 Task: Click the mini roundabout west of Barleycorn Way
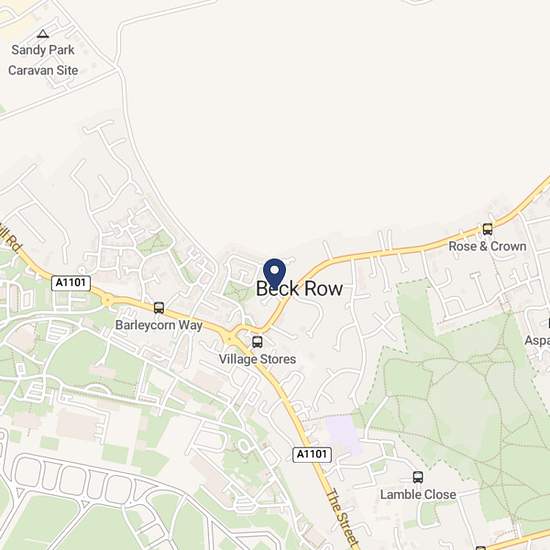pyautogui.click(x=107, y=300)
